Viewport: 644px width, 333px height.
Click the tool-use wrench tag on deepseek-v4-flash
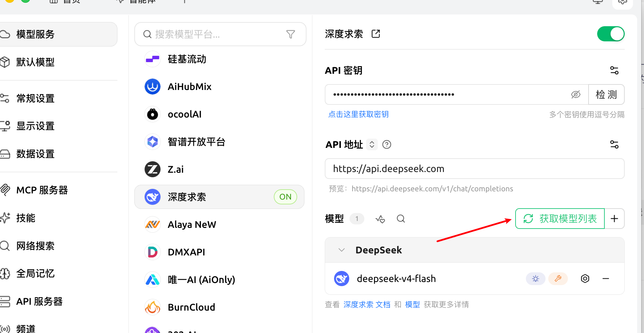click(558, 279)
